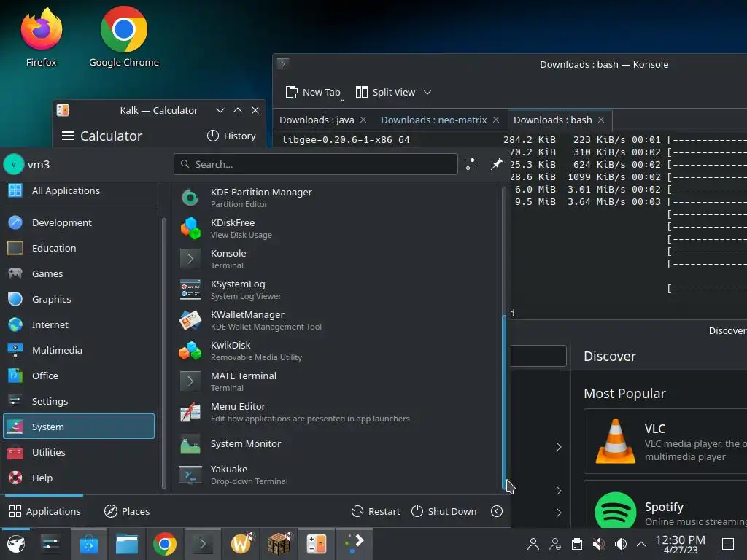
Task: Switch to Downloads : neo-matrix tab
Action: coord(434,120)
